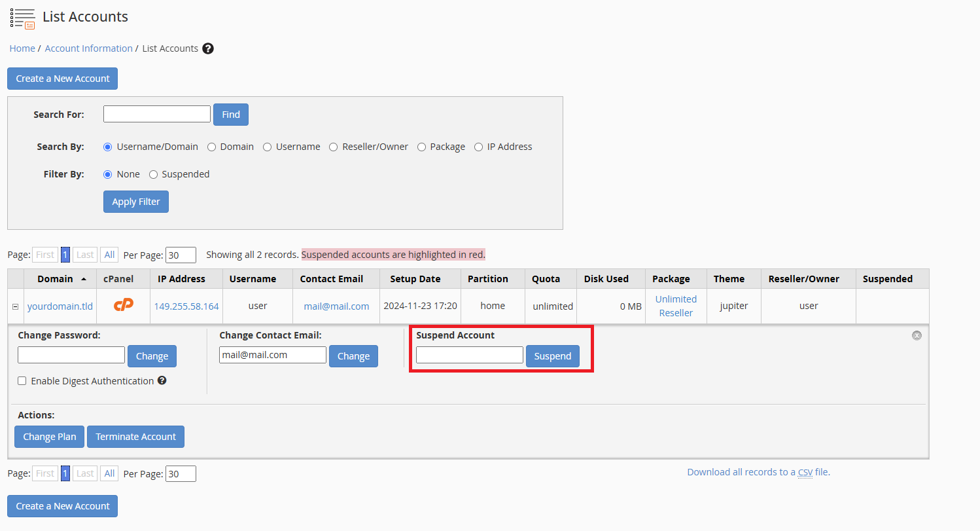Sort table by Partition header
Screen dimensions: 980x531
tap(488, 279)
